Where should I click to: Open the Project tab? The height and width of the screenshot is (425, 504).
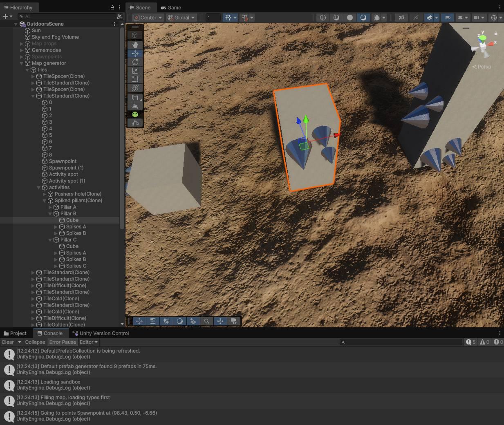[15, 333]
